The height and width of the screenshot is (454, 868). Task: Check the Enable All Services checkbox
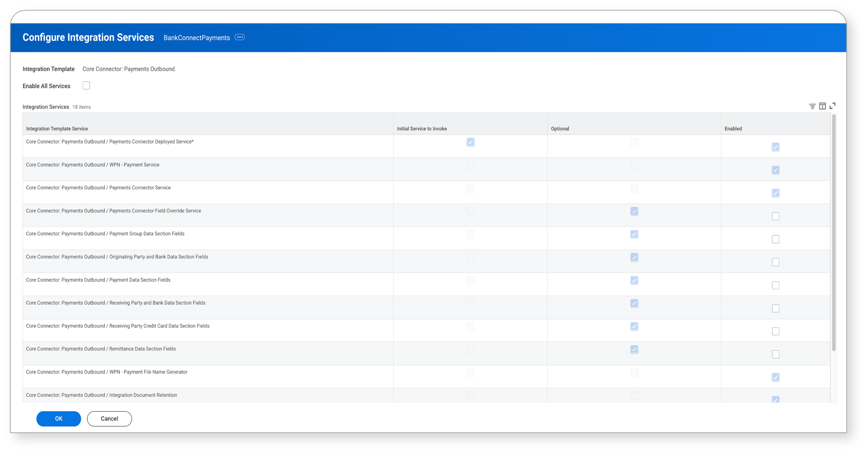point(86,86)
